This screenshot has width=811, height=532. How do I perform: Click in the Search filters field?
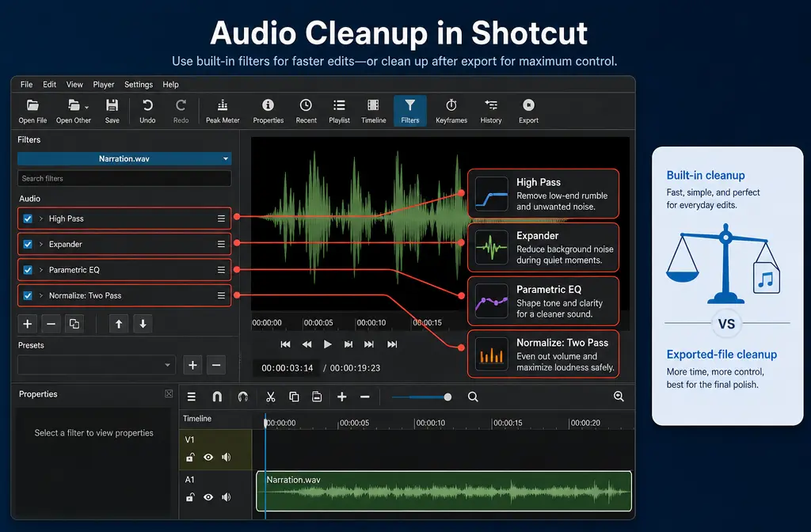[x=124, y=178]
